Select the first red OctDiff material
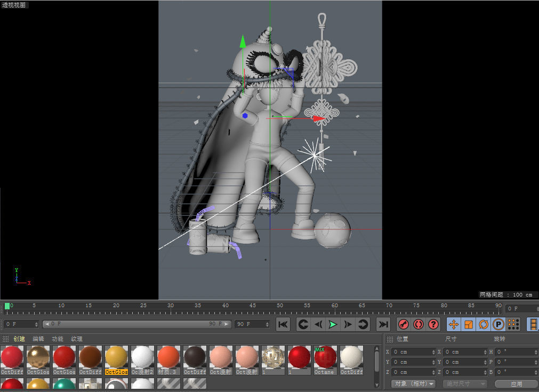This screenshot has height=392, width=539. click(12, 360)
